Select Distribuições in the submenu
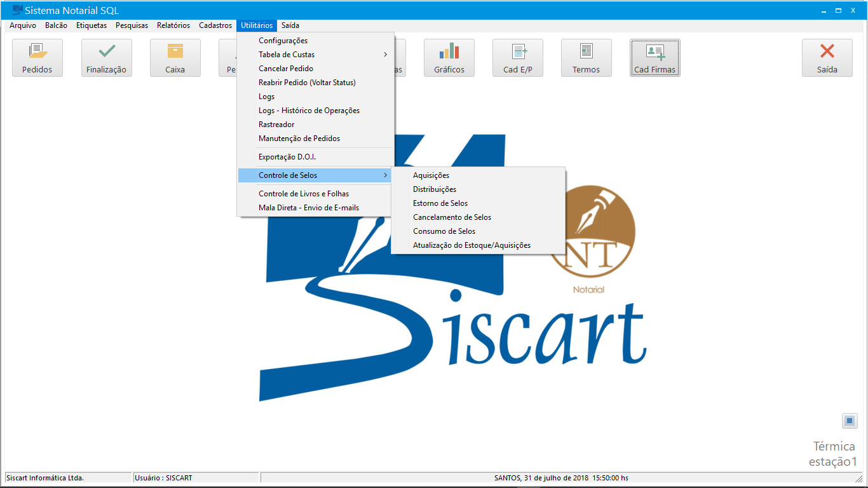The width and height of the screenshot is (868, 488). [x=478, y=189]
